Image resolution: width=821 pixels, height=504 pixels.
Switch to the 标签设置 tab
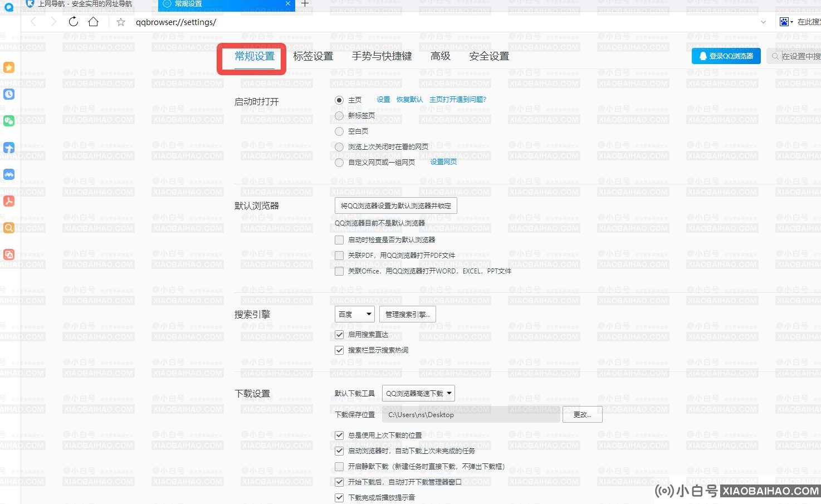point(313,56)
